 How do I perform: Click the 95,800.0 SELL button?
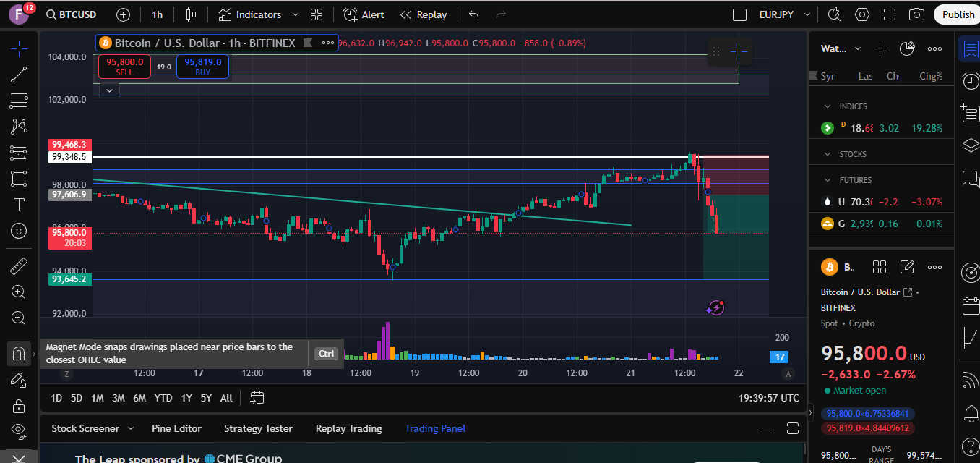point(124,67)
